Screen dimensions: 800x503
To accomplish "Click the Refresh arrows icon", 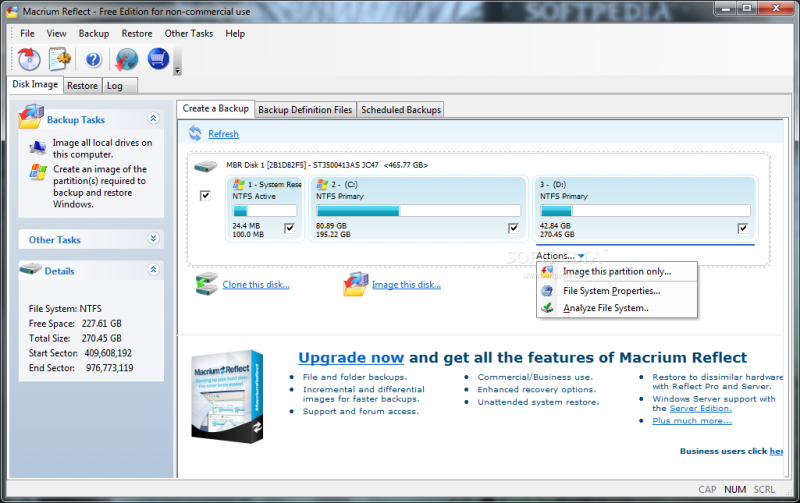I will [x=196, y=133].
